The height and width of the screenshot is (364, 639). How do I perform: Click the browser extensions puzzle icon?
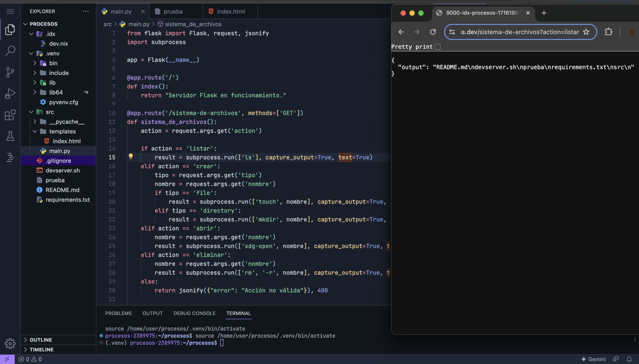pyautogui.click(x=608, y=32)
